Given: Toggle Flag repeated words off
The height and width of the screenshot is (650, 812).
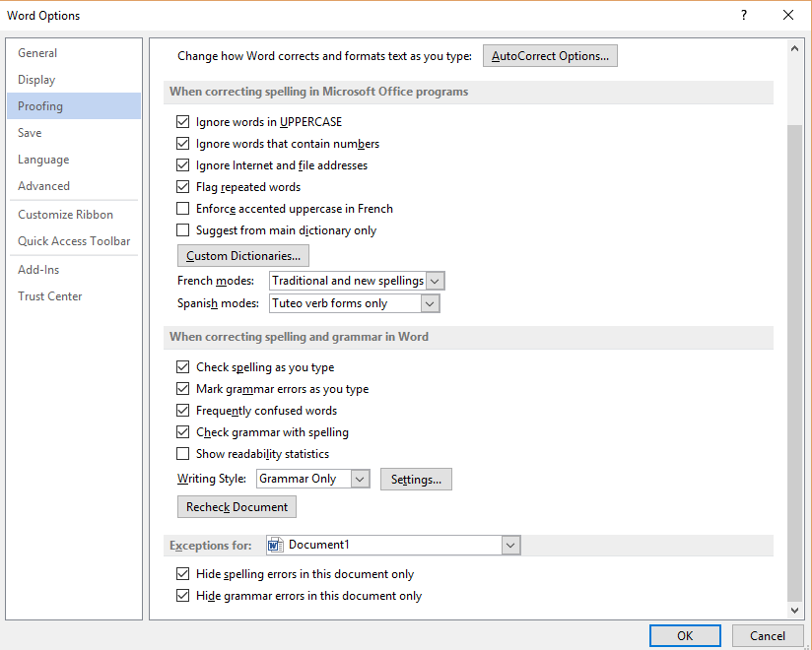Looking at the screenshot, I should 183,186.
